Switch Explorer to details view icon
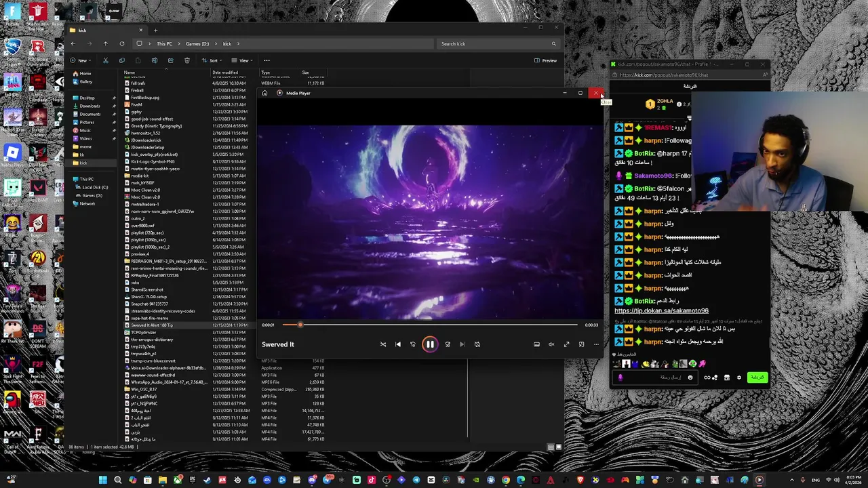 click(551, 447)
